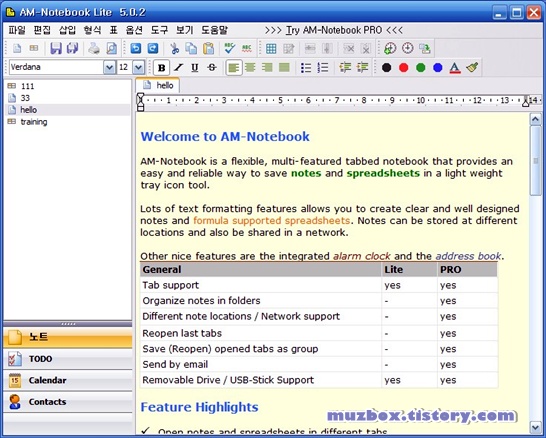546x438 pixels.
Task: Toggle underline formatting
Action: (195, 68)
